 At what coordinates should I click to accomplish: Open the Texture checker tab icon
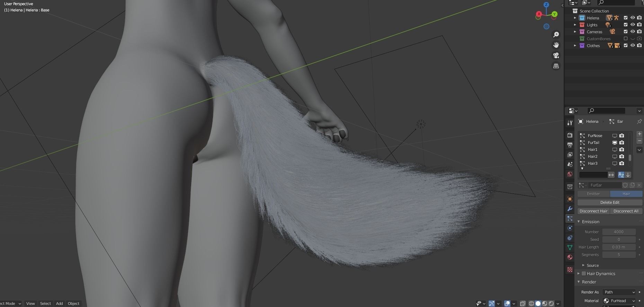point(570,269)
